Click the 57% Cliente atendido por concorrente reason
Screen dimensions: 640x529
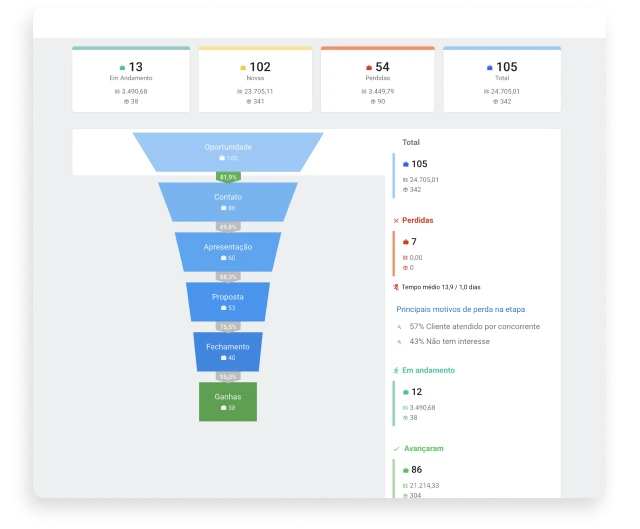point(474,326)
